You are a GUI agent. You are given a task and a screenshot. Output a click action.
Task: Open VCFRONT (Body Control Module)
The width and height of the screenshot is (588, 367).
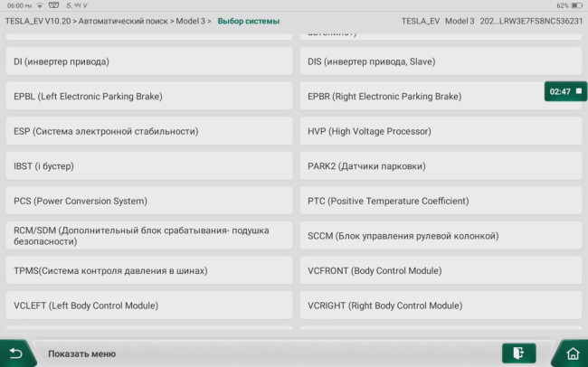[x=441, y=270]
